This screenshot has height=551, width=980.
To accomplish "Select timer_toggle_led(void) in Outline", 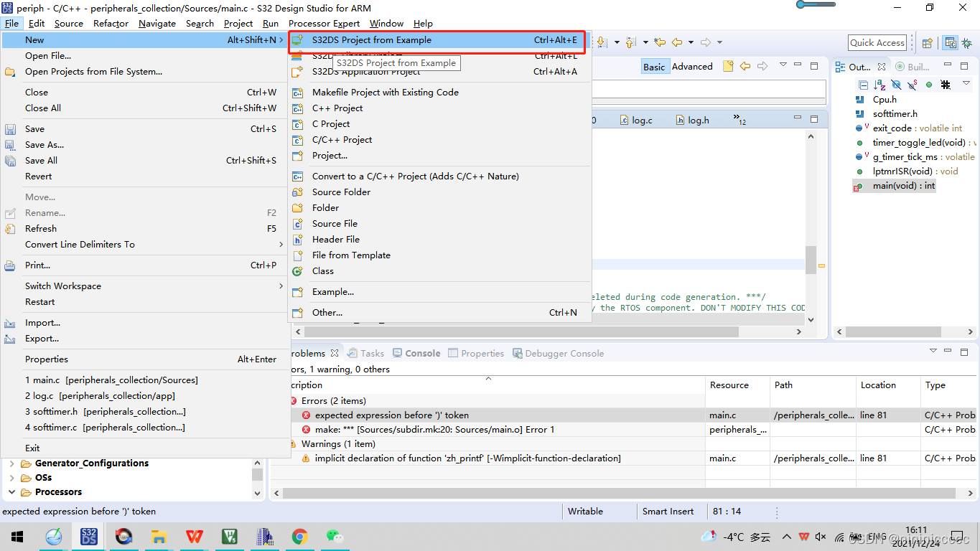I will point(919,142).
